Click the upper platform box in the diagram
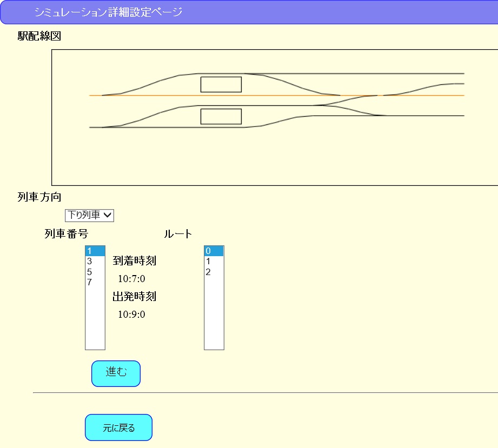Screen dimensions: 498x448 pyautogui.click(x=221, y=84)
